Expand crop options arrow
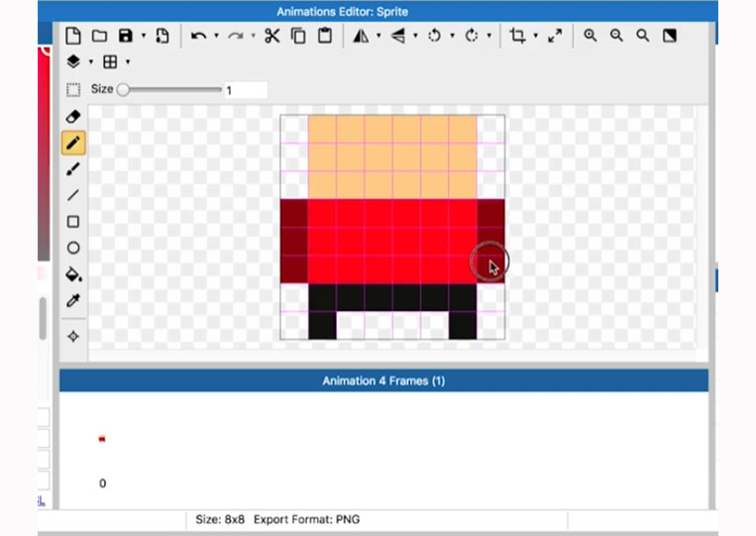 click(535, 36)
